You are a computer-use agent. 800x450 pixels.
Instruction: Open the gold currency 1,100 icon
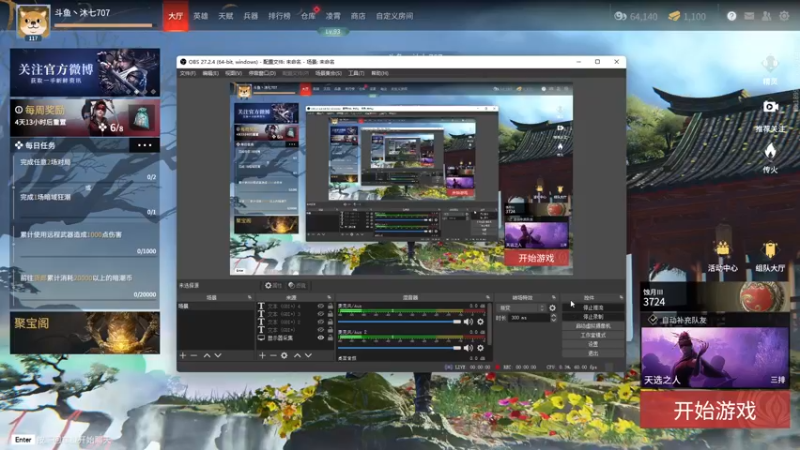[x=674, y=16]
